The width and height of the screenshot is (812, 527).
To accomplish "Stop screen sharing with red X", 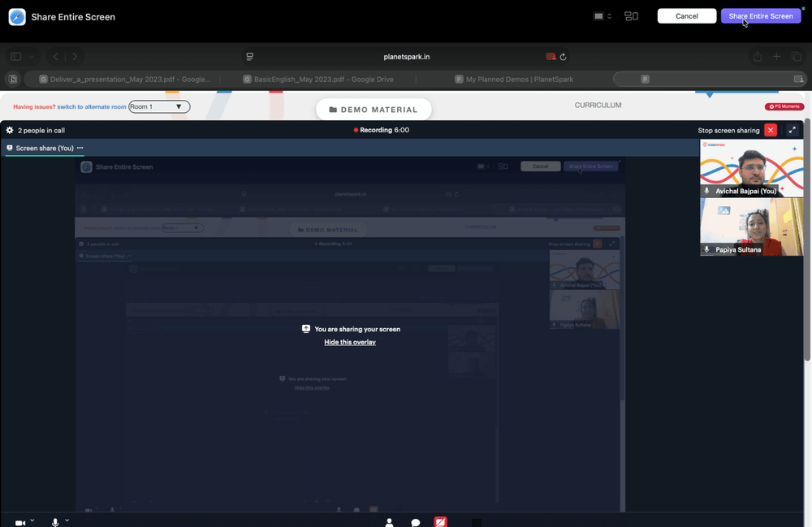I will pyautogui.click(x=771, y=130).
